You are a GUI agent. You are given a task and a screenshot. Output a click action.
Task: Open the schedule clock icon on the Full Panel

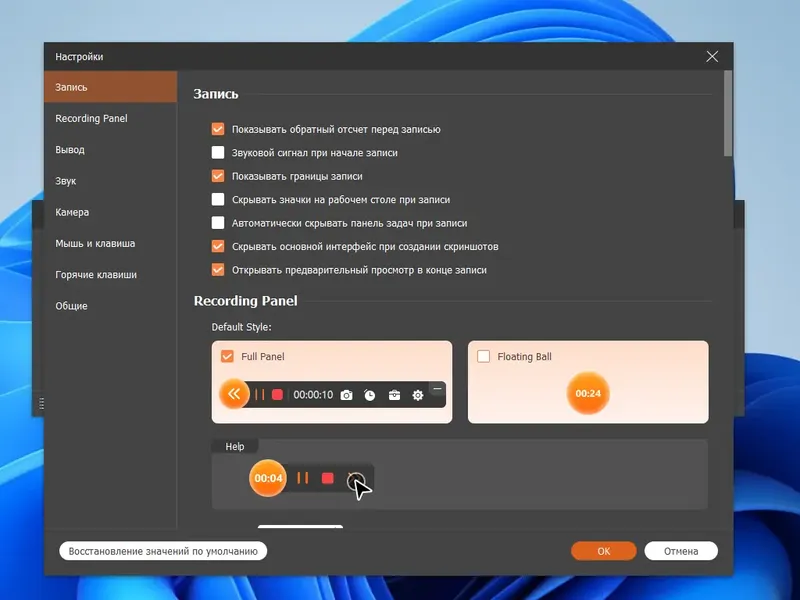click(369, 395)
